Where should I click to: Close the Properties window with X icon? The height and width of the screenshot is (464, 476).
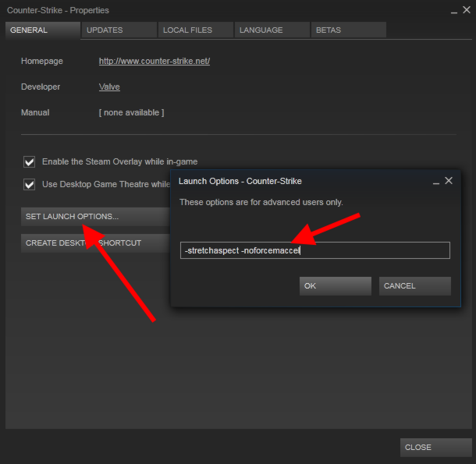click(x=467, y=10)
